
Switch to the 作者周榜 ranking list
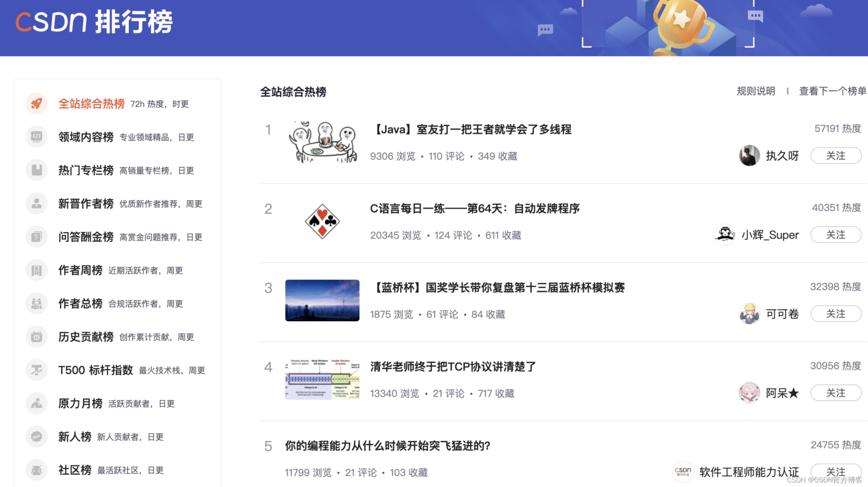(80, 270)
